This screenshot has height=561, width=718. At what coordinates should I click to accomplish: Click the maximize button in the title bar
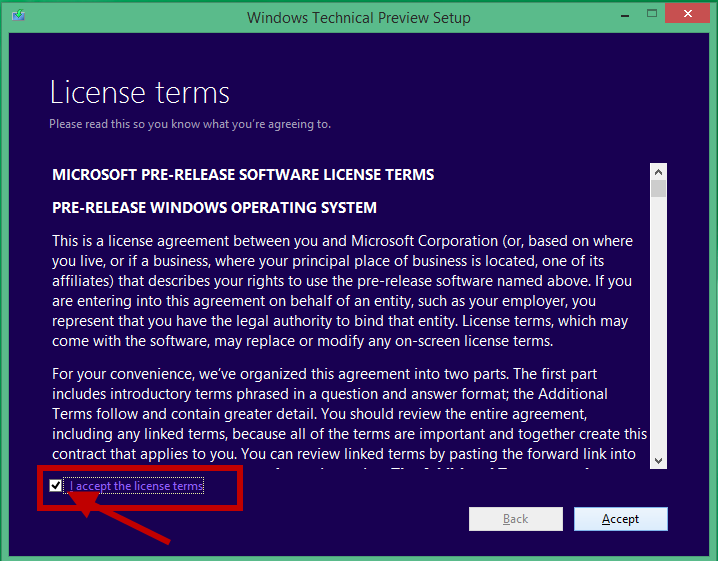click(652, 14)
